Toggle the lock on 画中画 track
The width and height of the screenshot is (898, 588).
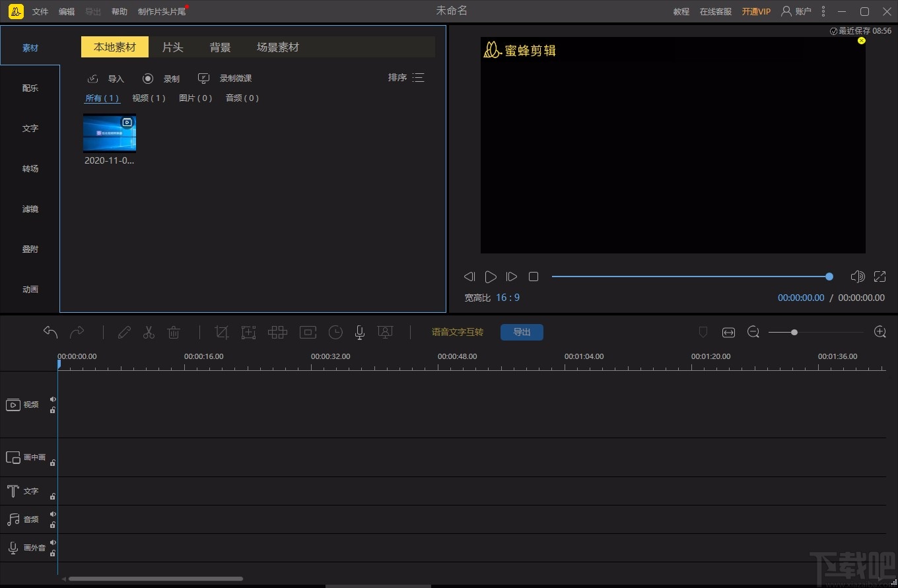click(x=53, y=463)
